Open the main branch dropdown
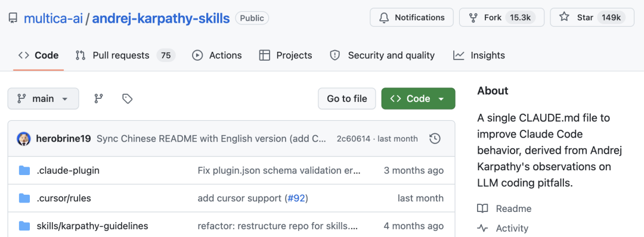The image size is (644, 237). click(x=43, y=98)
